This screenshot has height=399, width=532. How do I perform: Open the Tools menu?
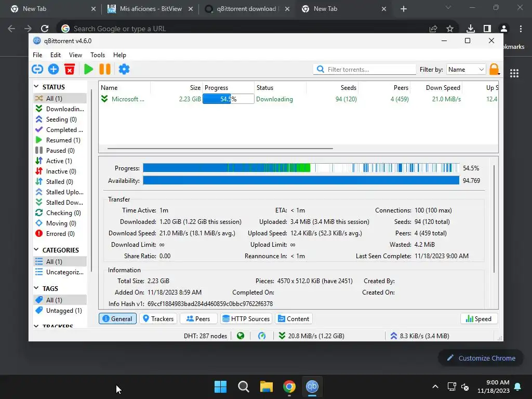[x=97, y=55]
